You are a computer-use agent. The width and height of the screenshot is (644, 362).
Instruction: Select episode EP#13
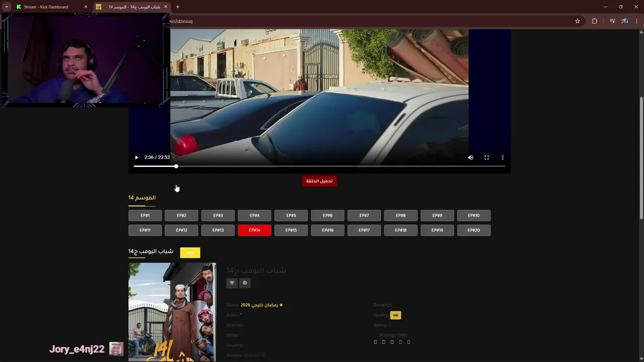[x=218, y=230]
